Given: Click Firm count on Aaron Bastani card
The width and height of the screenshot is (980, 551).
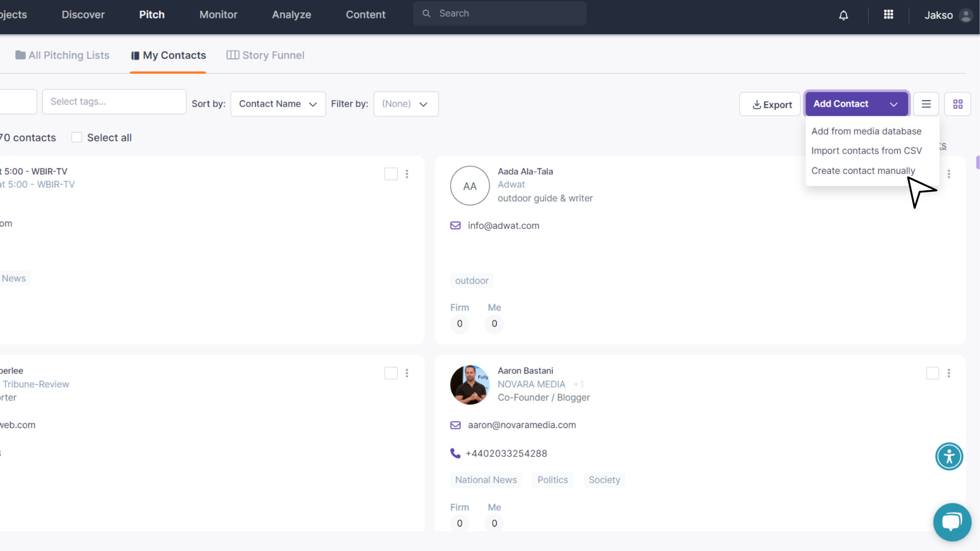Looking at the screenshot, I should tap(459, 523).
